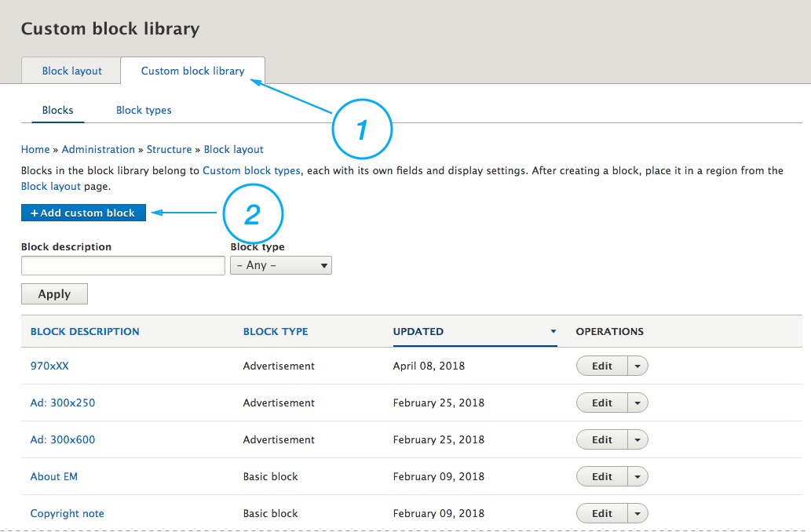This screenshot has height=532, width=811.
Task: Expand operations arrow for Ad: 300x250
Action: tap(637, 403)
